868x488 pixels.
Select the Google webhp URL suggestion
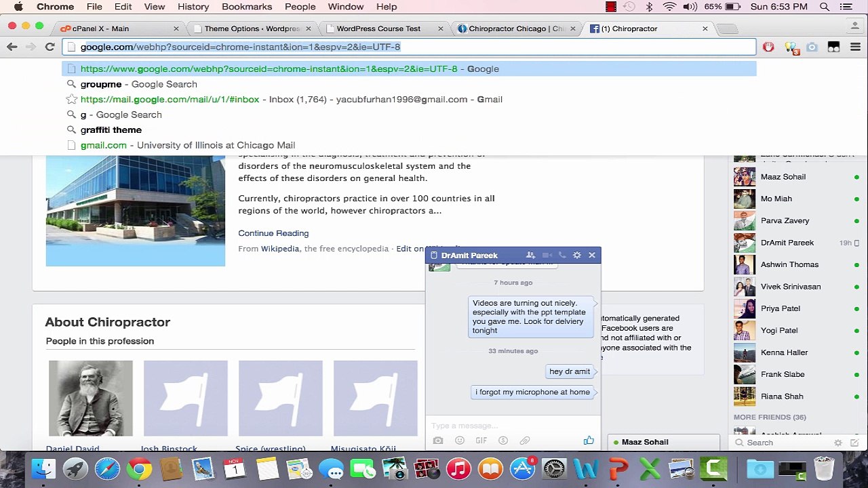coord(409,69)
